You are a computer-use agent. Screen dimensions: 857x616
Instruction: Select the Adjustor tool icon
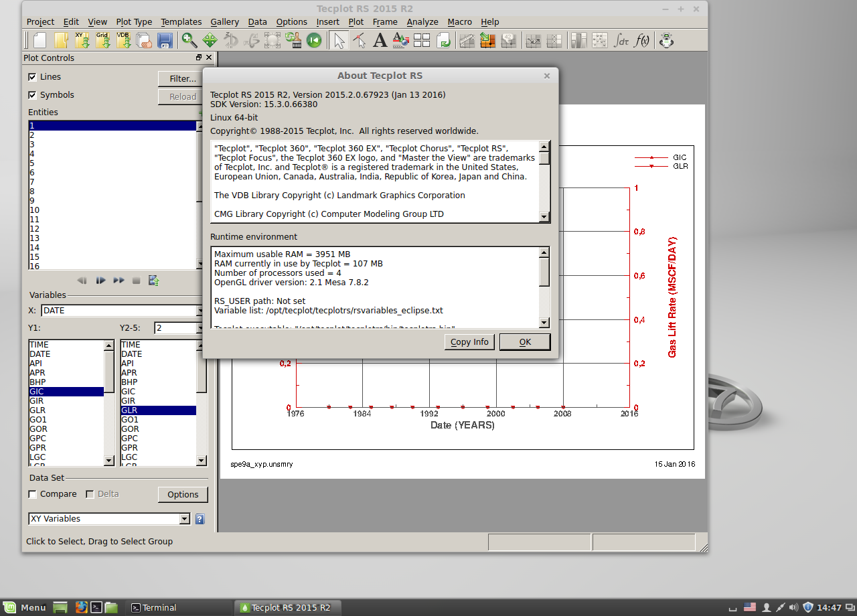tap(360, 40)
